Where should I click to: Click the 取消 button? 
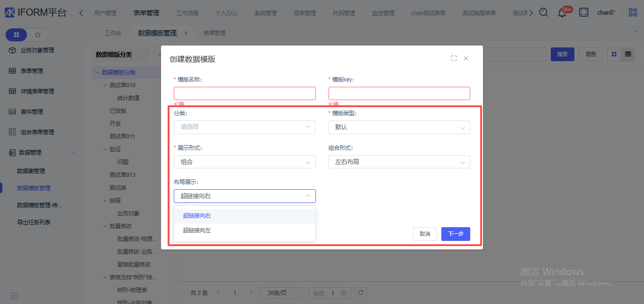pos(425,234)
